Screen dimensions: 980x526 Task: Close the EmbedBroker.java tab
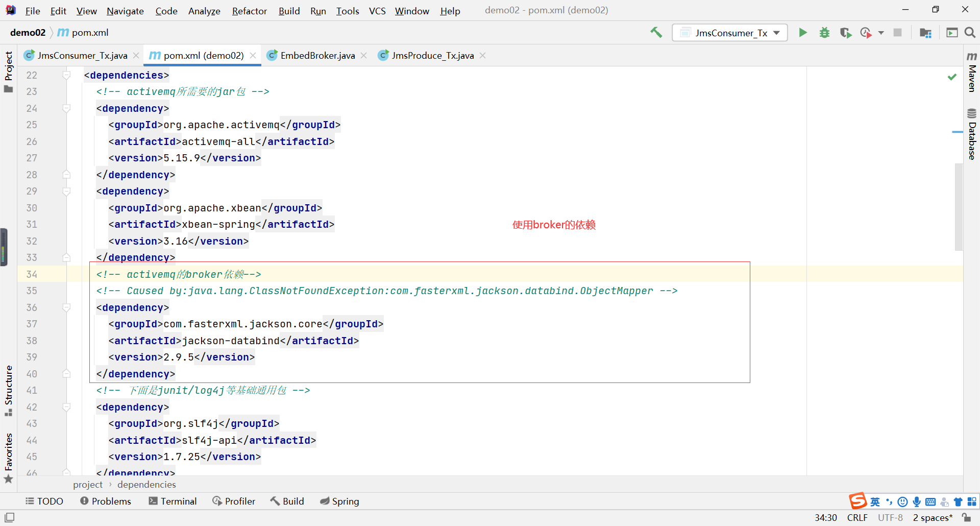[363, 55]
